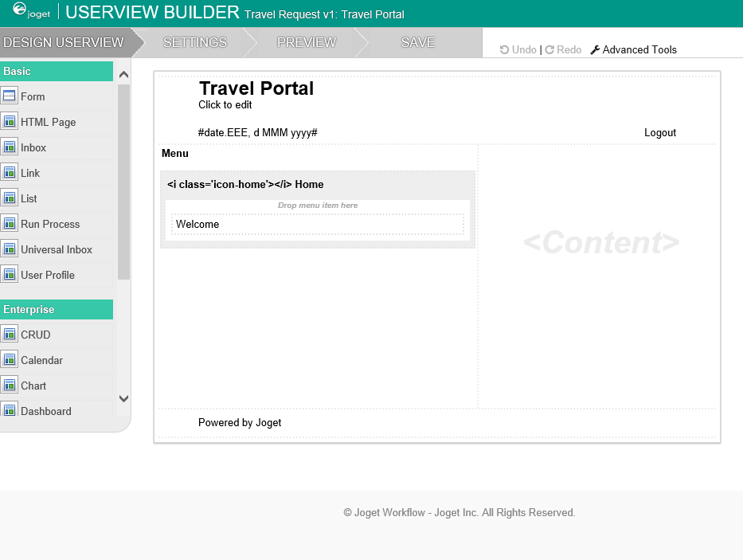The height and width of the screenshot is (560, 743).
Task: Click the Joget logo
Action: coord(31,12)
